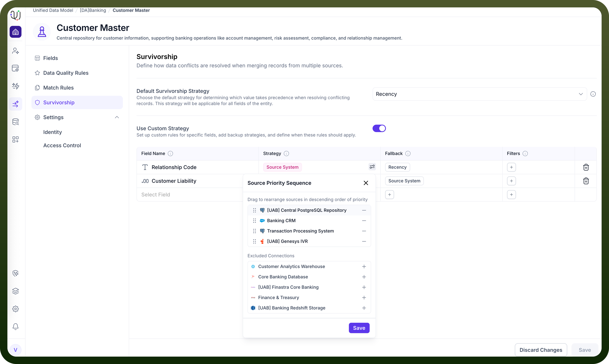Remove Transaction Processing System from priority
The width and height of the screenshot is (609, 364).
pyautogui.click(x=364, y=231)
